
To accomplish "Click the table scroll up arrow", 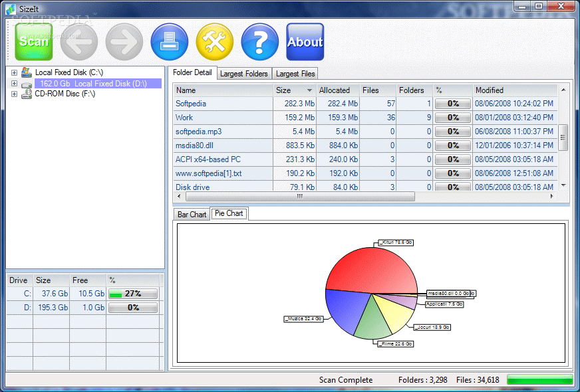I will pyautogui.click(x=563, y=90).
